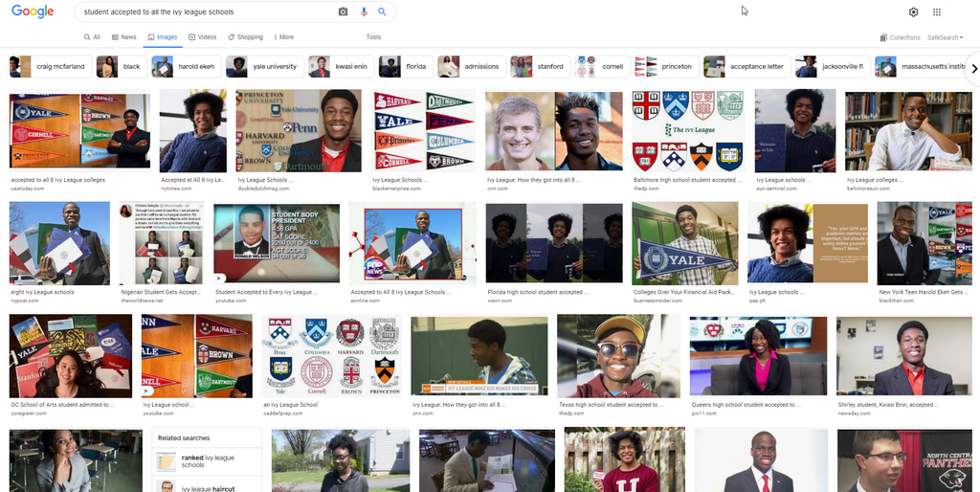Viewport: 980px width, 492px height.
Task: Open the eonline.com image result
Action: 412,243
